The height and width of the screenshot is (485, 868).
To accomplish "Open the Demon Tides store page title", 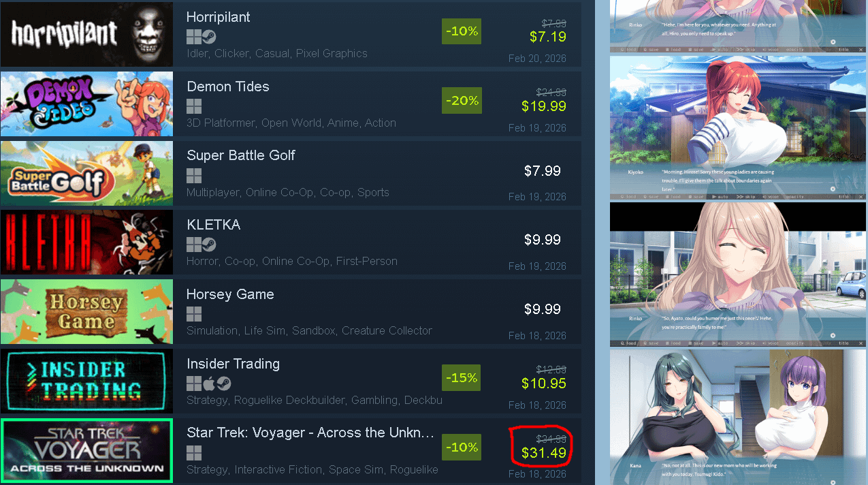I will coord(228,87).
